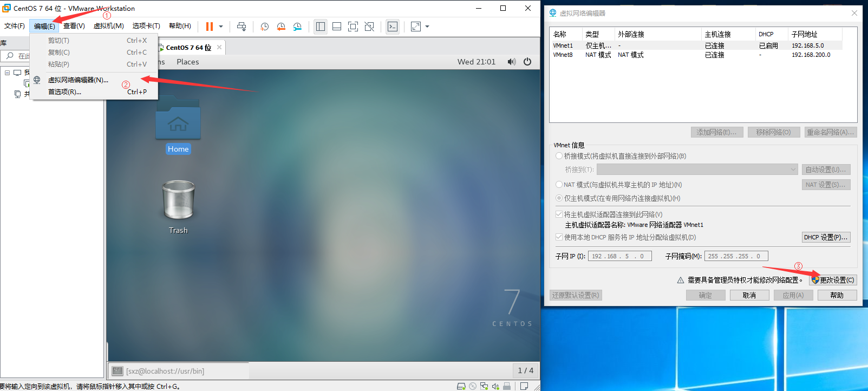Choose Virtual Network Editor (虚拟网络编辑器) menu entry

[x=94, y=80]
